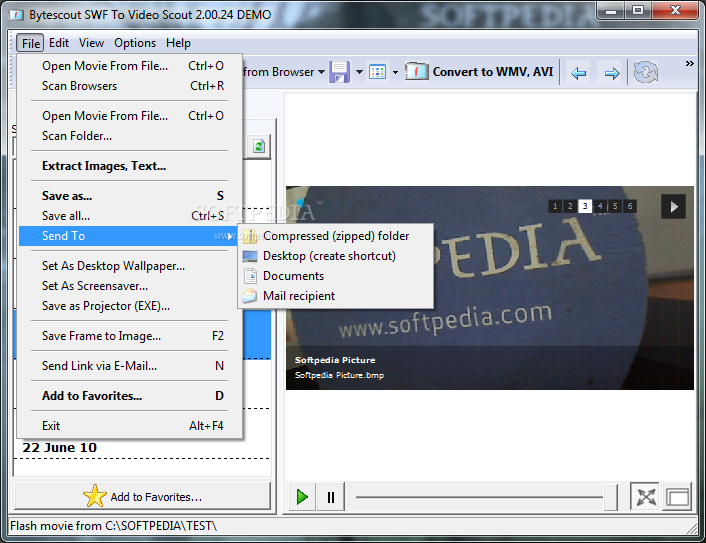Viewport: 706px width, 543px height.
Task: Click the green refresh icon in left panel
Action: pos(259,146)
